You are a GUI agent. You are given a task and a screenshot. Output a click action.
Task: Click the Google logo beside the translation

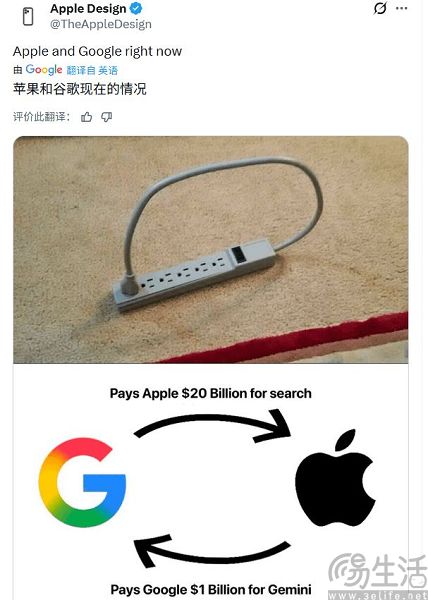point(44,70)
